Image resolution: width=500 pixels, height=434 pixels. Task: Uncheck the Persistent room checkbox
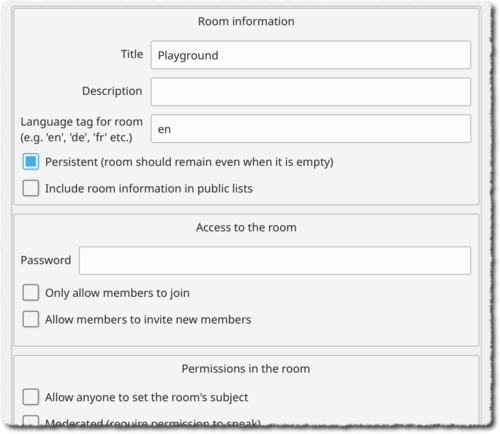[31, 162]
